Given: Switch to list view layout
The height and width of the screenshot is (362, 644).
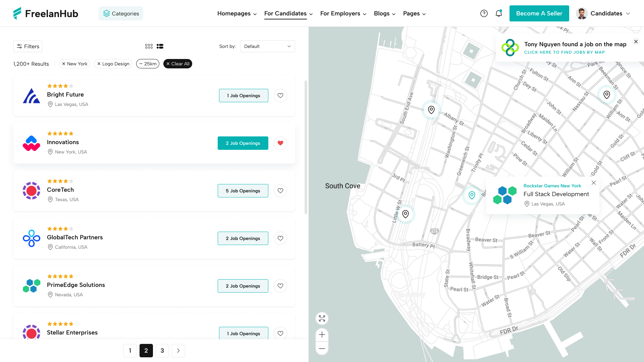Looking at the screenshot, I should pos(160,46).
